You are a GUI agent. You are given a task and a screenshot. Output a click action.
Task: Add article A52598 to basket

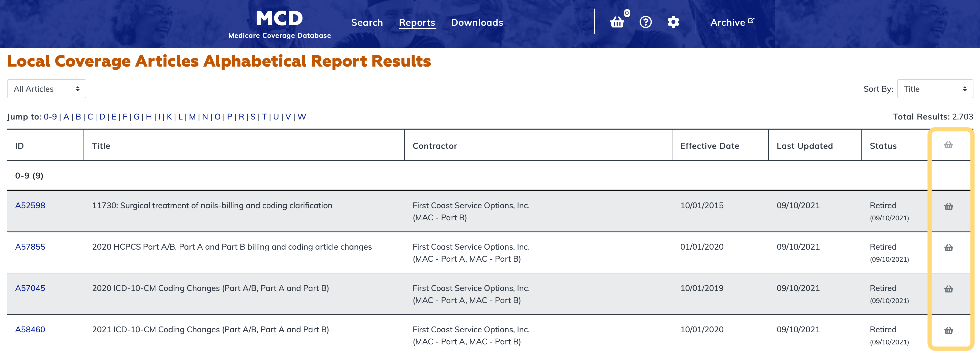click(948, 206)
